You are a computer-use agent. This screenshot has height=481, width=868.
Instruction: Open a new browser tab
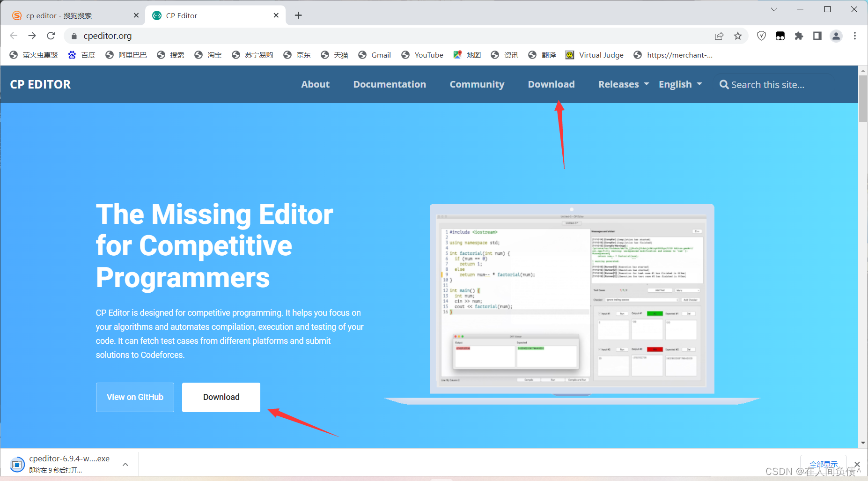click(x=298, y=15)
